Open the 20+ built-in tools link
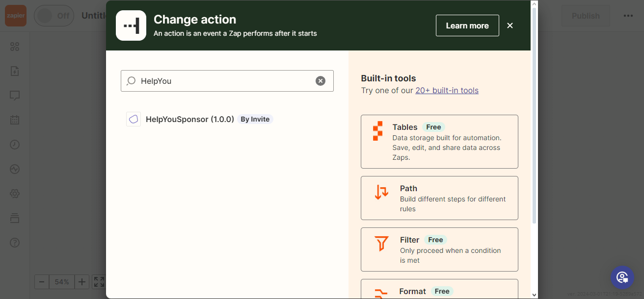The height and width of the screenshot is (299, 644). (447, 90)
